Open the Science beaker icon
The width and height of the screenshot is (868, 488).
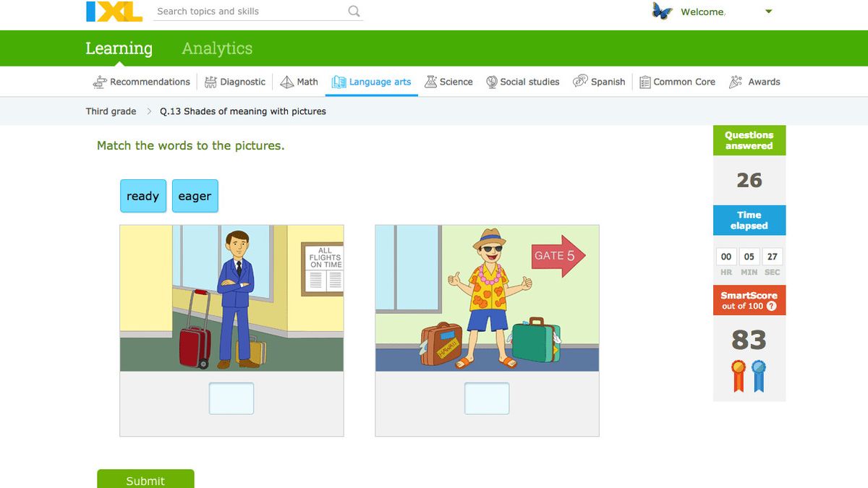[x=429, y=82]
